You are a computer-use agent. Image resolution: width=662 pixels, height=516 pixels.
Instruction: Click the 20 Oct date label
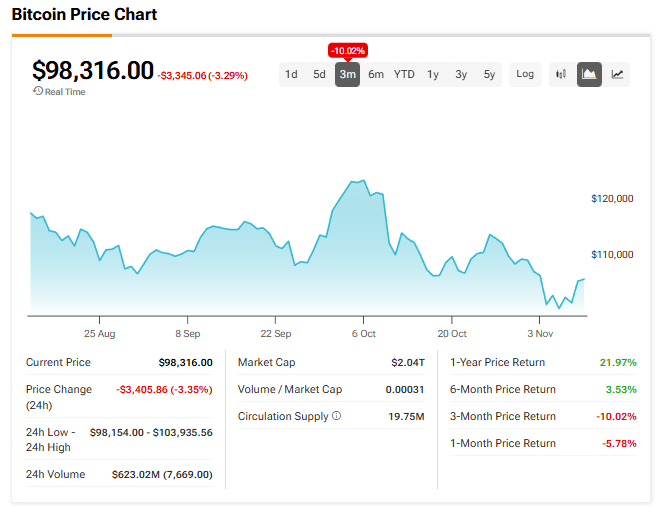click(452, 334)
